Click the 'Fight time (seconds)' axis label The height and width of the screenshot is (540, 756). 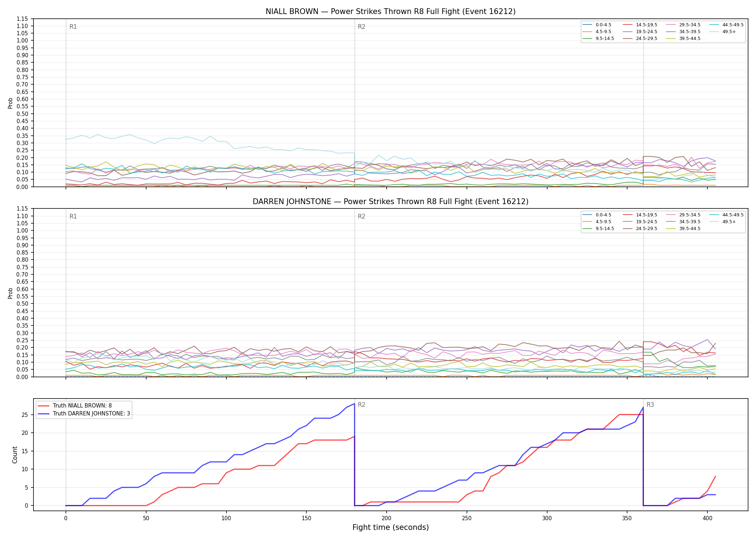[391, 527]
